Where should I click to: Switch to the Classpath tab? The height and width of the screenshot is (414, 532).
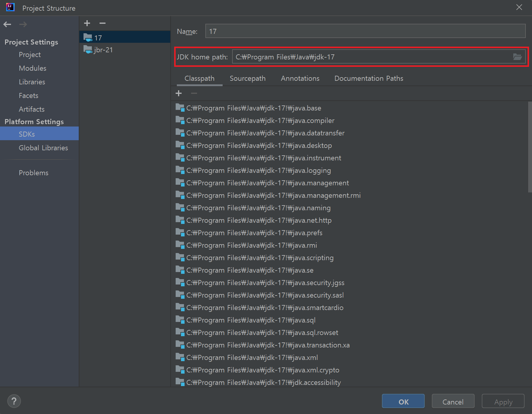coord(199,78)
